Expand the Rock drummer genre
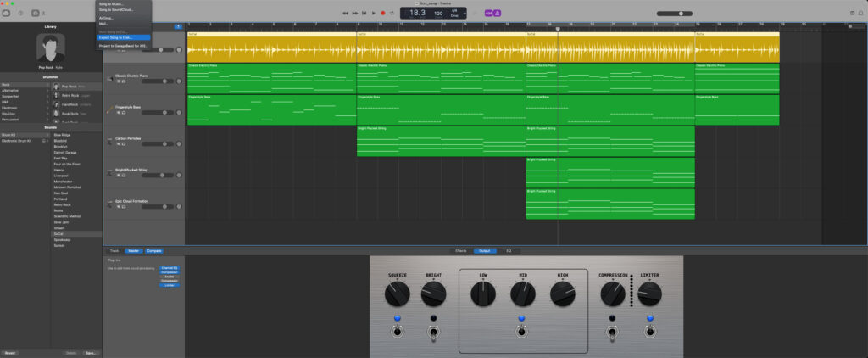The height and width of the screenshot is (358, 868). tap(24, 86)
